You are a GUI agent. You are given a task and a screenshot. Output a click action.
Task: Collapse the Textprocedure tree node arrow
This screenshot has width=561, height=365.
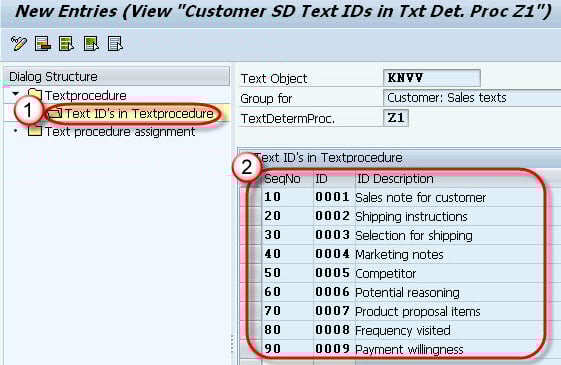point(15,94)
